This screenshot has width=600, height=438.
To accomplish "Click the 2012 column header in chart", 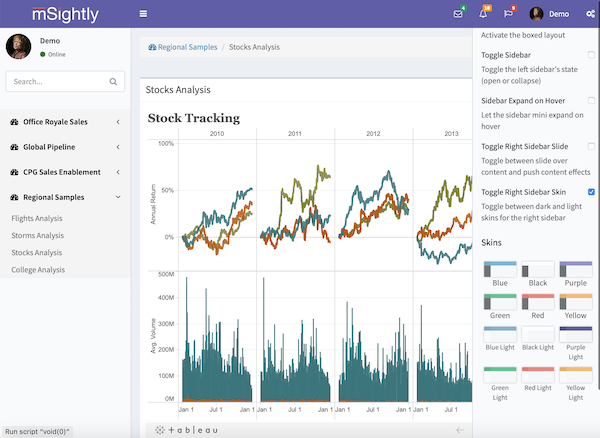I will (373, 134).
